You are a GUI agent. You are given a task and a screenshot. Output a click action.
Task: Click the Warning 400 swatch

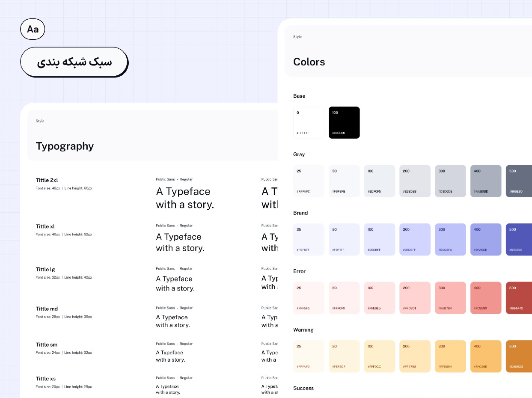486,356
